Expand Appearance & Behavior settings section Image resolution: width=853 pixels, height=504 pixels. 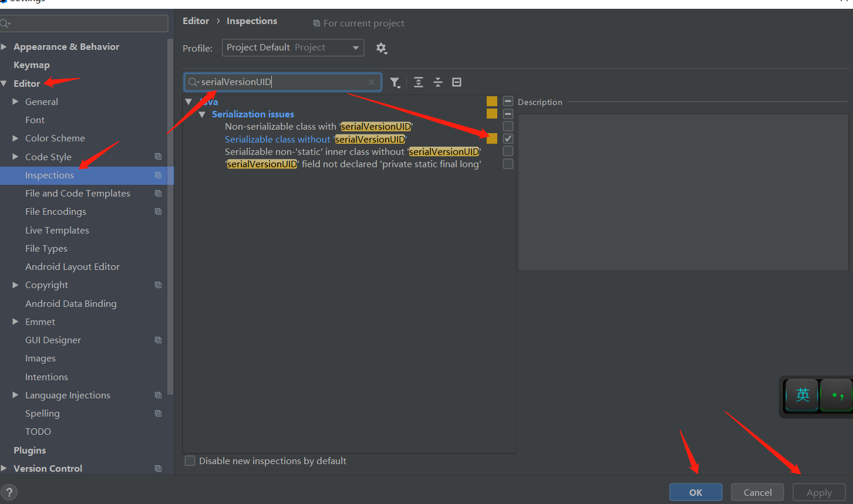pos(4,46)
